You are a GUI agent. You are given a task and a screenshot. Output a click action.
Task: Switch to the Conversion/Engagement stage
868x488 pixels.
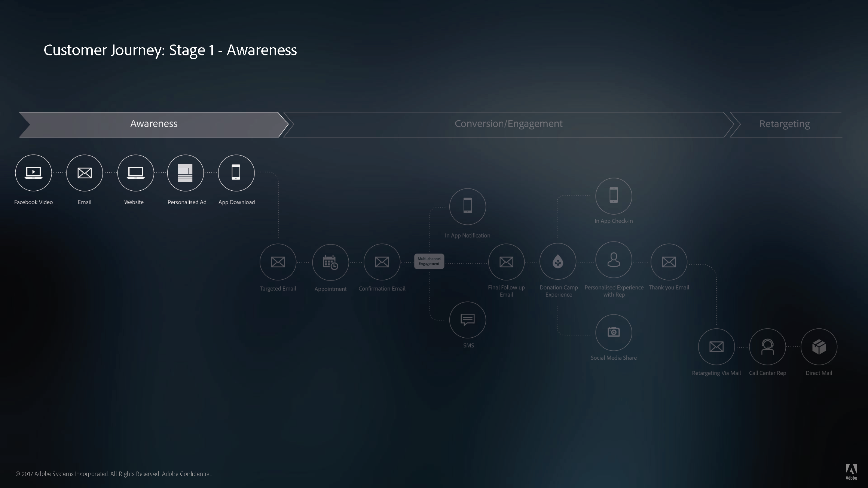[x=508, y=124]
